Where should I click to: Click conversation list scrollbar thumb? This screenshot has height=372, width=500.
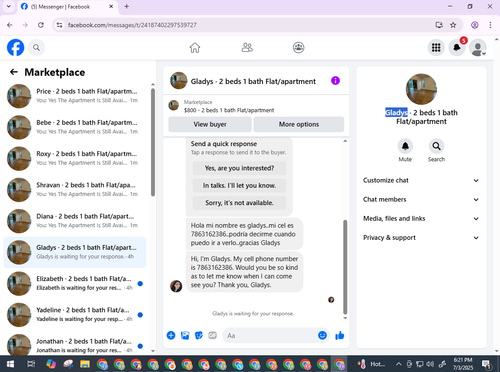click(153, 142)
